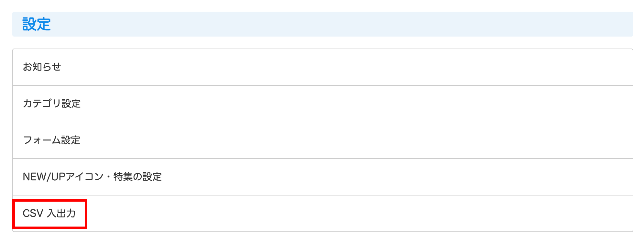644x245 pixels.
Task: Open the NEW/UP icon and feature settings
Action: [92, 177]
